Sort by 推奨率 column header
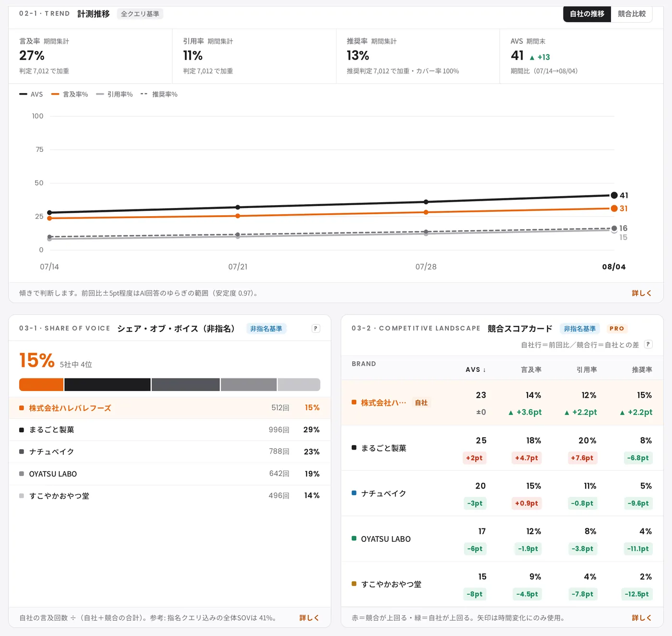Viewport: 672px width, 636px height. [x=642, y=369]
